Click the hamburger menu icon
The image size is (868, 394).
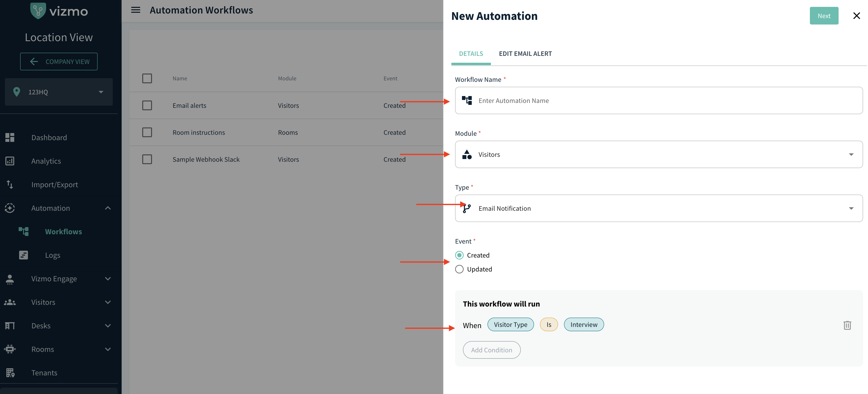pyautogui.click(x=135, y=10)
